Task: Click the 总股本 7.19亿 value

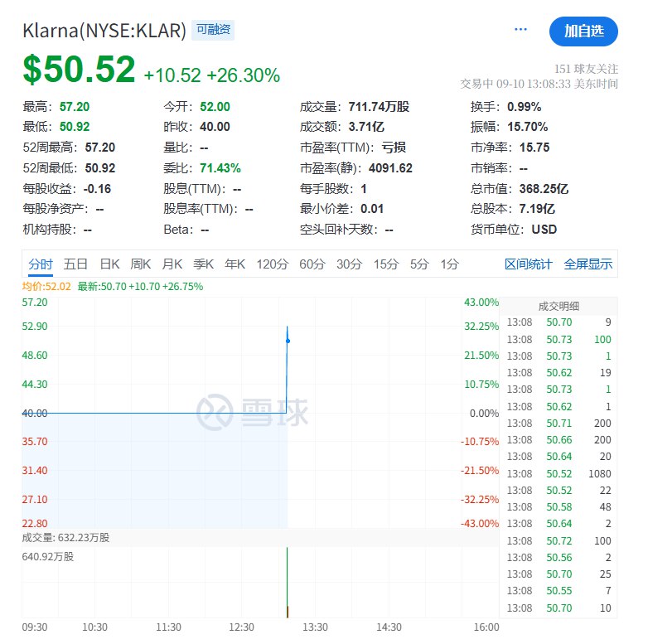Action: (x=537, y=209)
